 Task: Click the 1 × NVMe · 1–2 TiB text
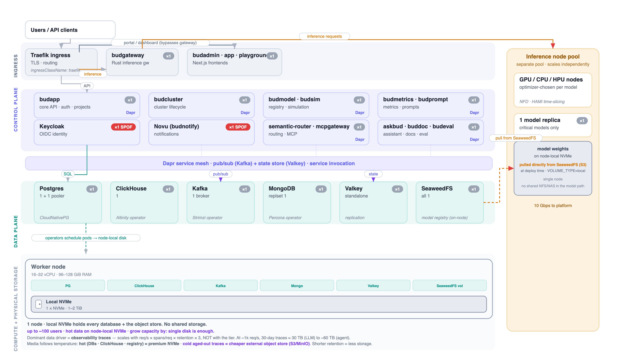[64, 308]
